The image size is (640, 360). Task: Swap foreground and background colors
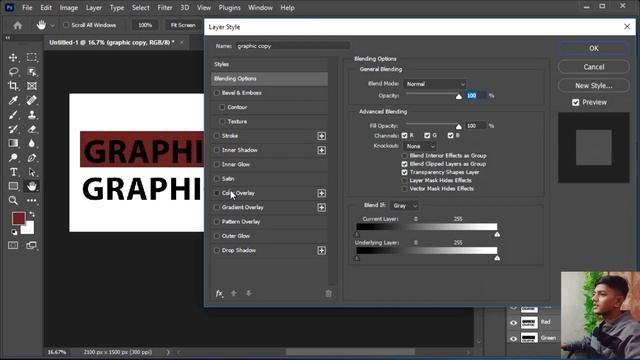tap(32, 214)
